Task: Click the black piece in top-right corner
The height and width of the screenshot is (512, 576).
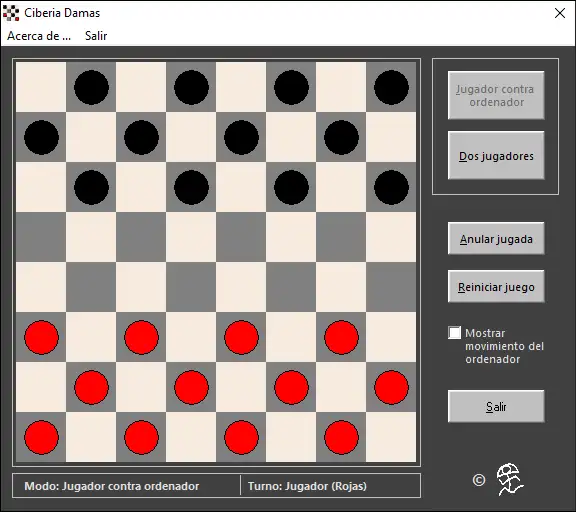Action: [391, 87]
